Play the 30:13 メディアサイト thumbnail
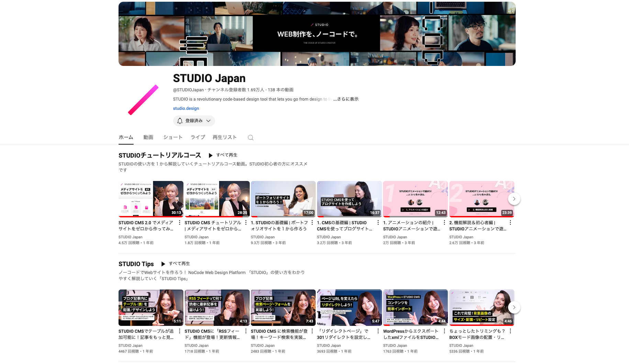This screenshot has height=364, width=629. tap(151, 199)
